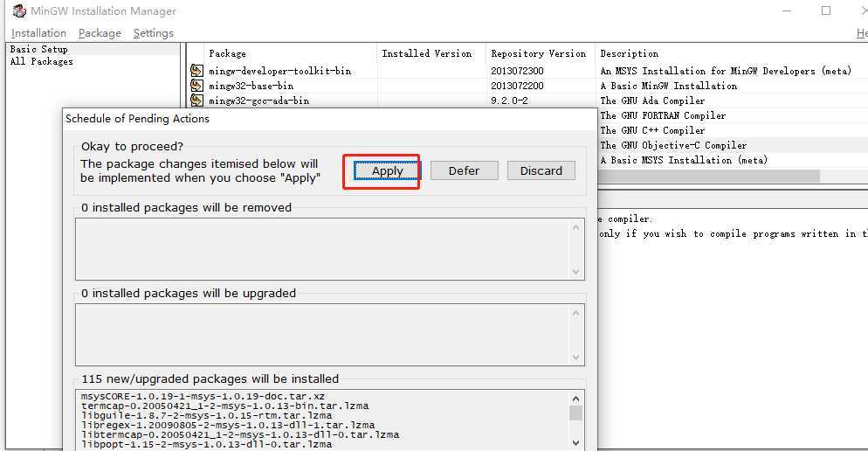Select libguile-1.8.7-2 rtm package line
The width and height of the screenshot is (868, 451).
206,415
